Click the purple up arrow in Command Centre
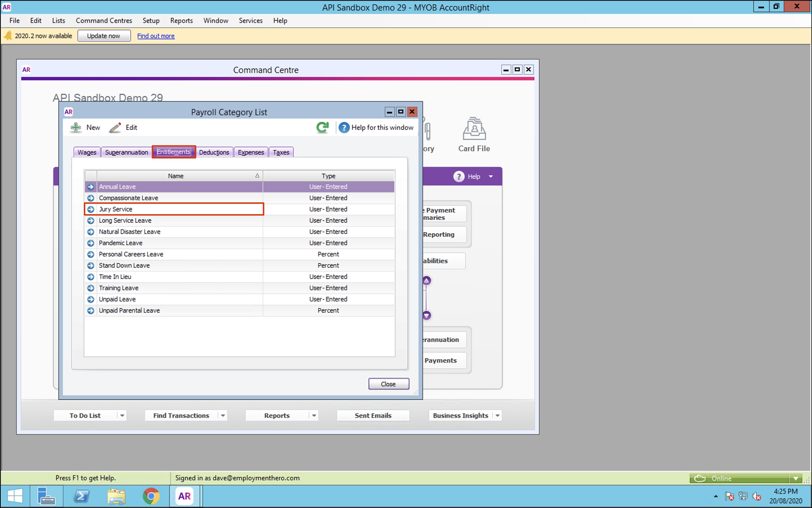The height and width of the screenshot is (508, 812). 427,281
